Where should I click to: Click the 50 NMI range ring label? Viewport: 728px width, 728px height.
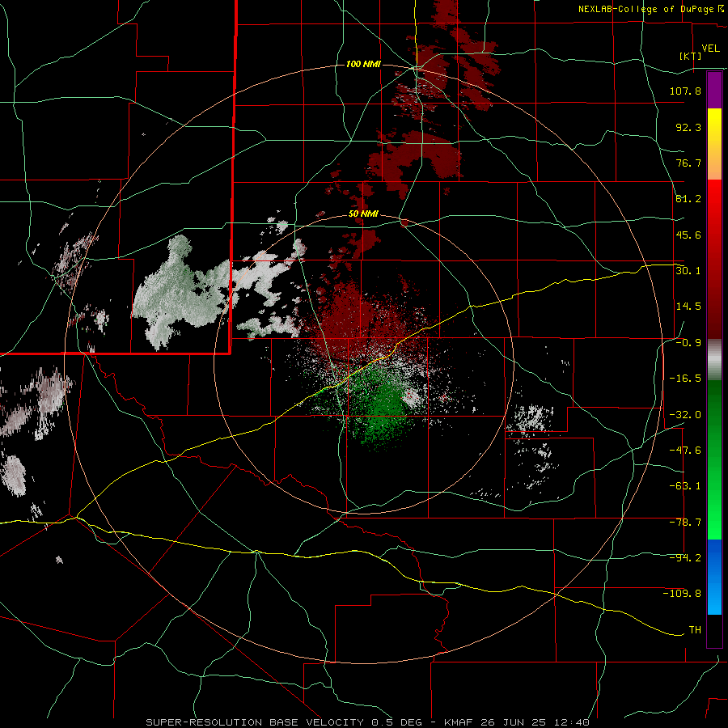click(363, 214)
